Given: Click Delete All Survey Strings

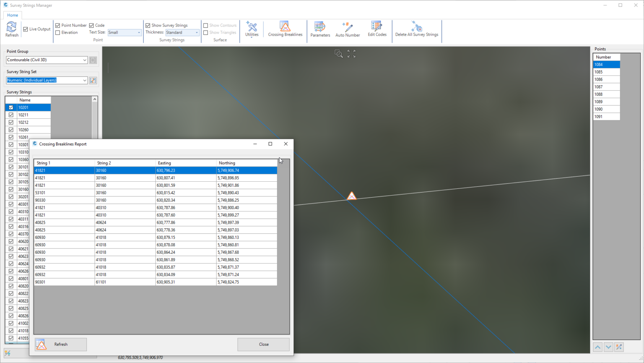Looking at the screenshot, I should tap(416, 29).
